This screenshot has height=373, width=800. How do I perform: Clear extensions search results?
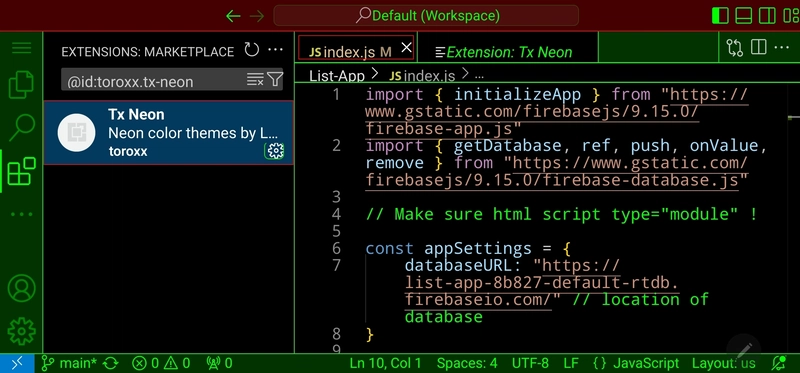tap(255, 79)
